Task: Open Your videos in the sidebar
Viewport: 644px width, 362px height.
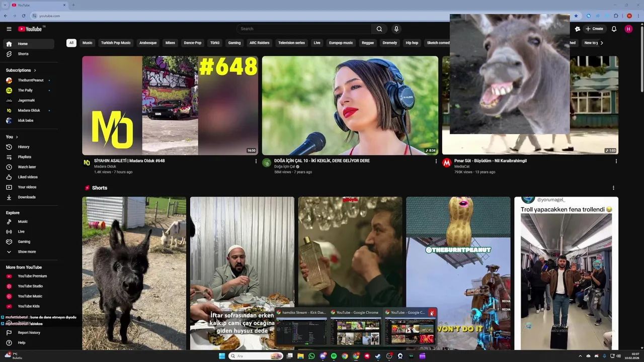Action: (x=29, y=187)
